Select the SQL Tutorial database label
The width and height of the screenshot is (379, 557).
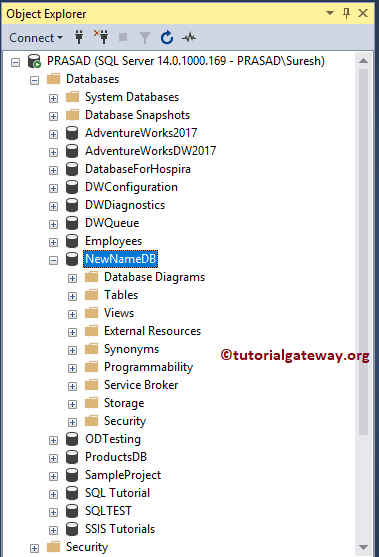(x=118, y=493)
